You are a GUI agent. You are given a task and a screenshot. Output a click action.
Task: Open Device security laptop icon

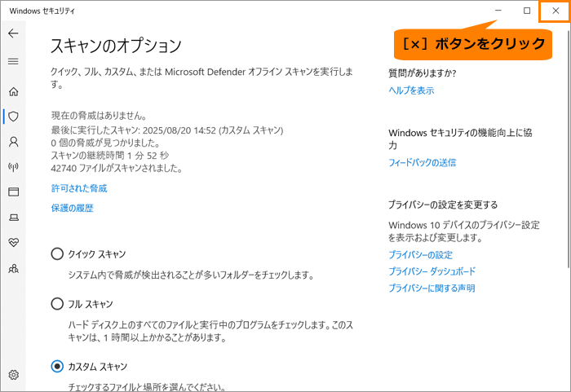pos(14,218)
